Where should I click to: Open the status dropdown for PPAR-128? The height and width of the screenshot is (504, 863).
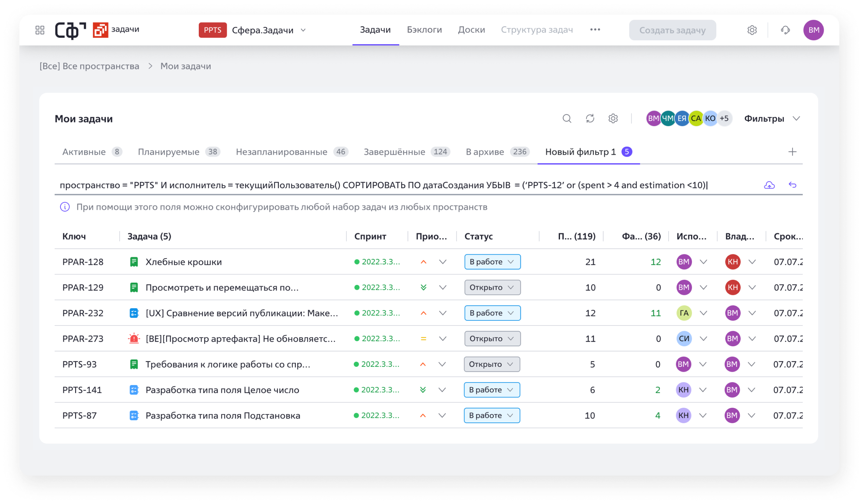point(492,262)
